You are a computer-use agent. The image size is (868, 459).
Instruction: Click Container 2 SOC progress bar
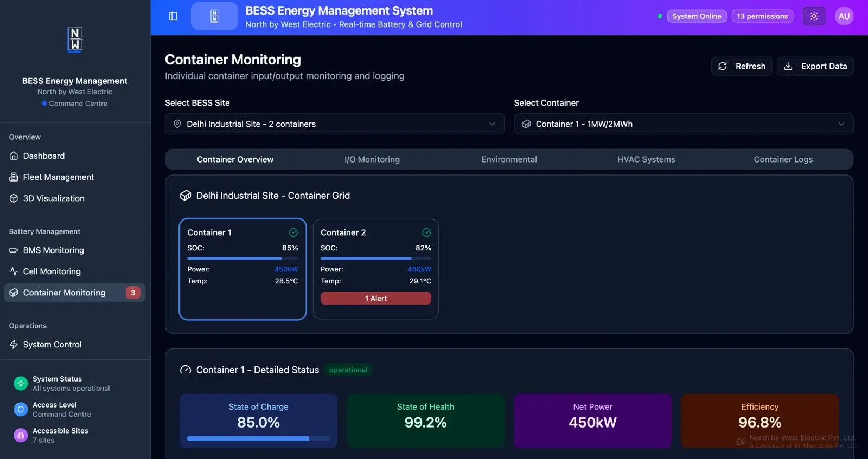[376, 258]
